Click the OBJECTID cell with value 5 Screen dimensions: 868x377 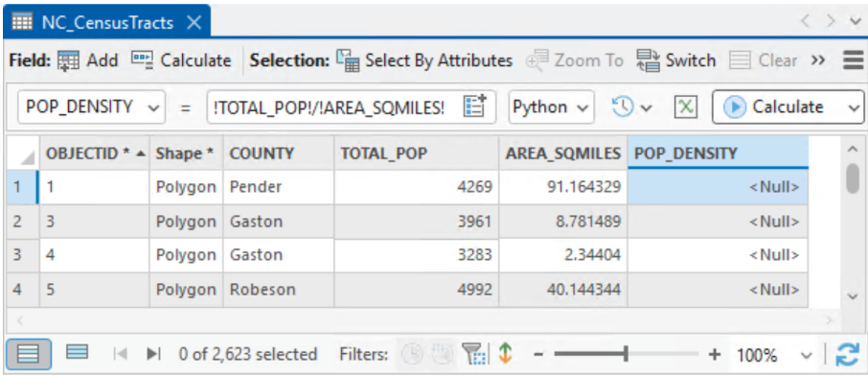pos(94,290)
